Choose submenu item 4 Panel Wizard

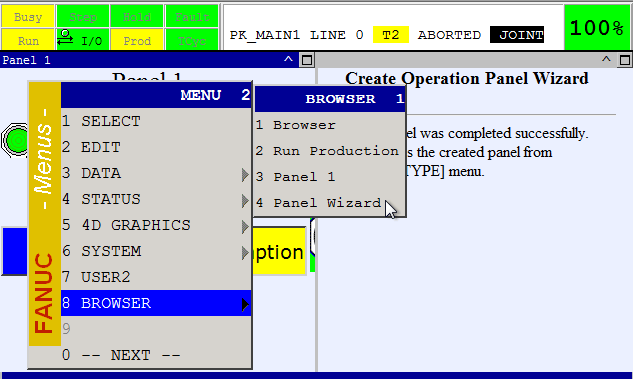coord(330,203)
